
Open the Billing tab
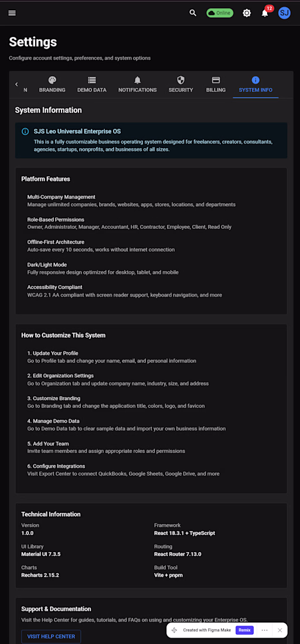tap(216, 85)
